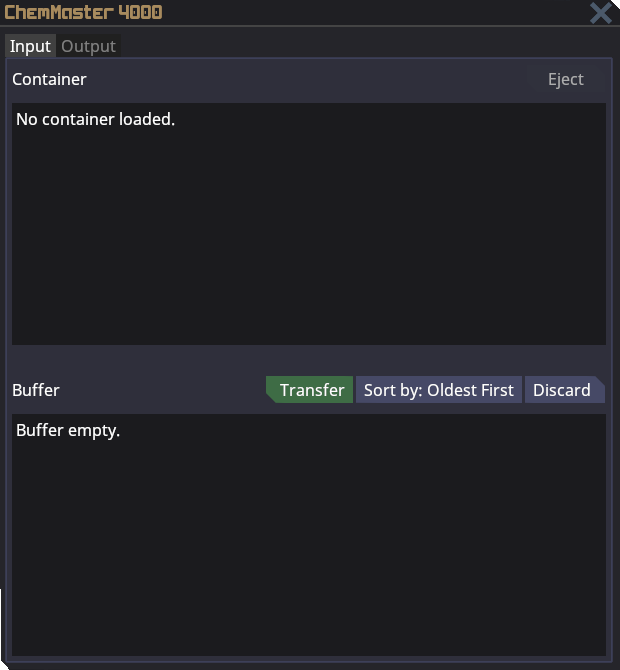This screenshot has height=670, width=620.
Task: Click the "No container loaded." message
Action: tap(95, 120)
